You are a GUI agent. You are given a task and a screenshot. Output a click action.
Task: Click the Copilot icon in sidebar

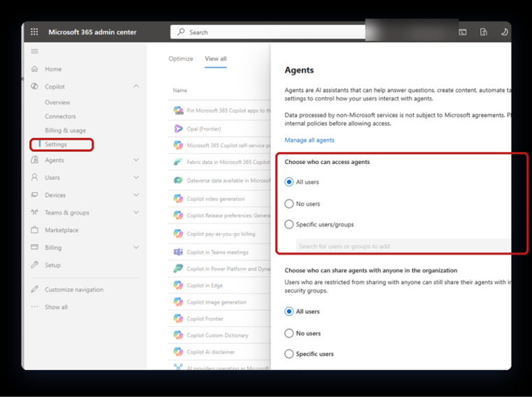[34, 87]
